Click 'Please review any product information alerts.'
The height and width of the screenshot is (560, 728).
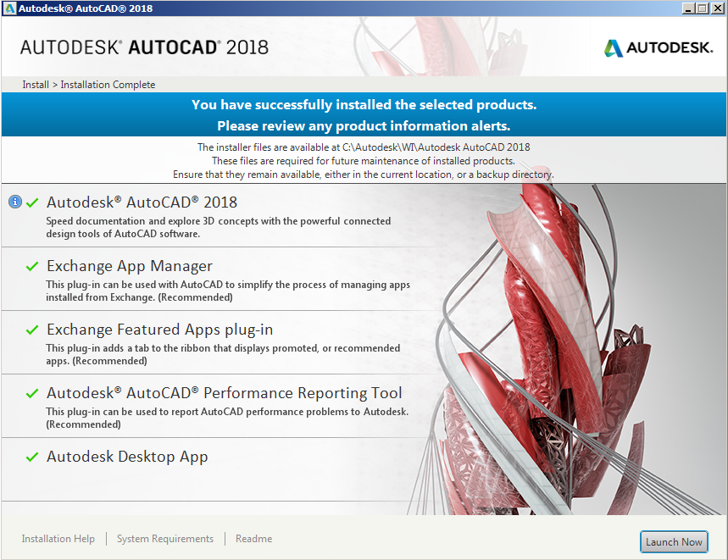[x=364, y=126]
